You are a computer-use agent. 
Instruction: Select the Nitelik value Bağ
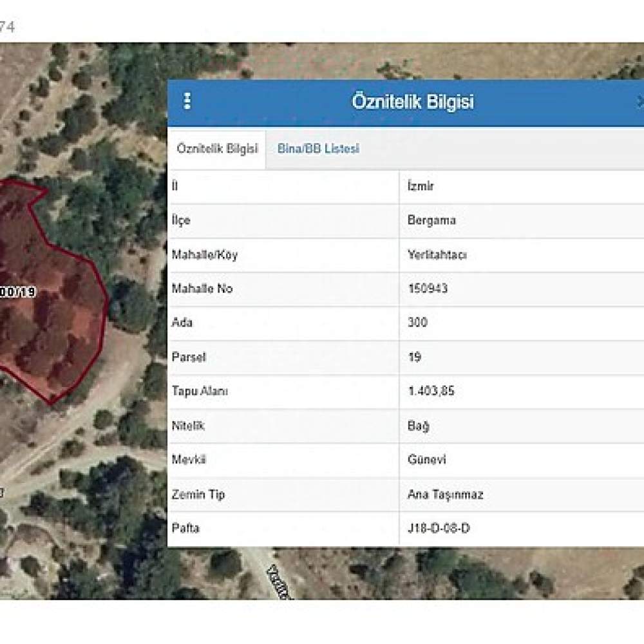point(418,426)
